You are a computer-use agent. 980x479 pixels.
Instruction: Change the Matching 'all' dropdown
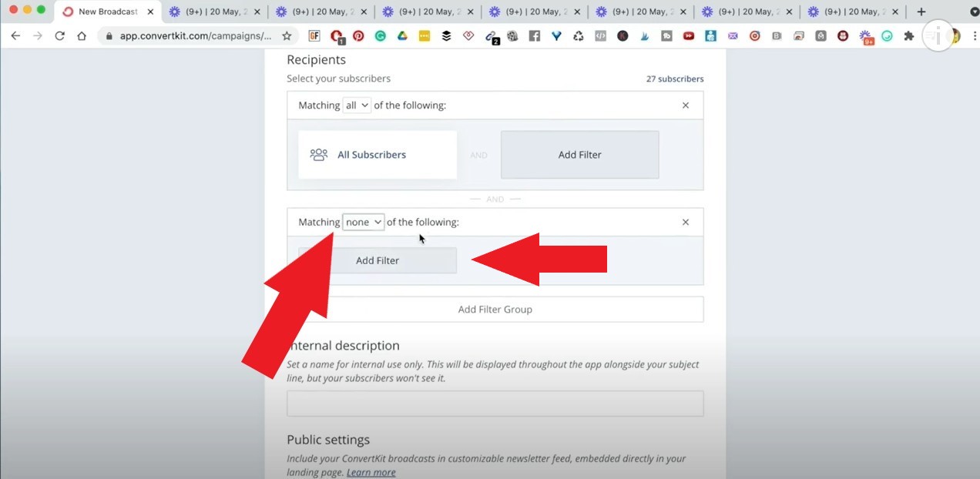click(357, 105)
